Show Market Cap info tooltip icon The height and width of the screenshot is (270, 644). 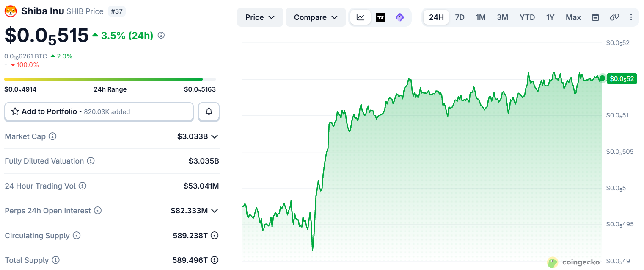(x=52, y=136)
